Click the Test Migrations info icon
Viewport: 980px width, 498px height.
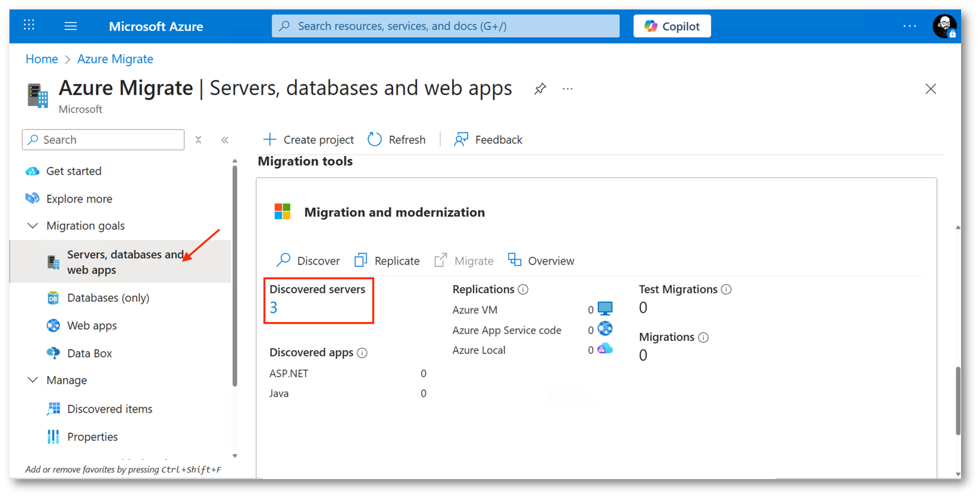[x=726, y=290]
